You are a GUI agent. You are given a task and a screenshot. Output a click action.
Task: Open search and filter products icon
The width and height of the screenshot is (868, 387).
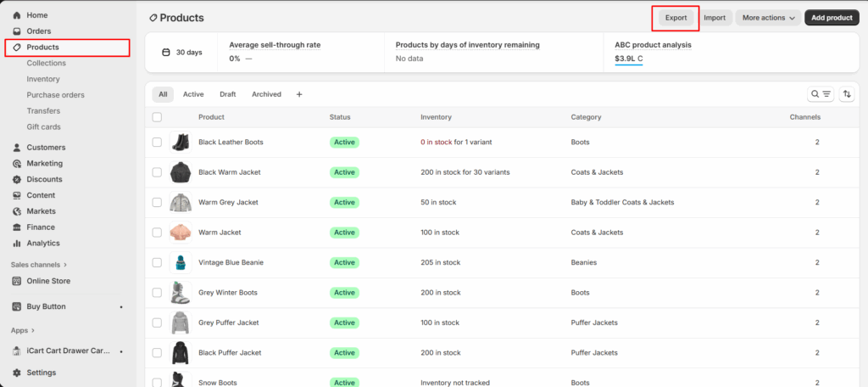pyautogui.click(x=821, y=94)
